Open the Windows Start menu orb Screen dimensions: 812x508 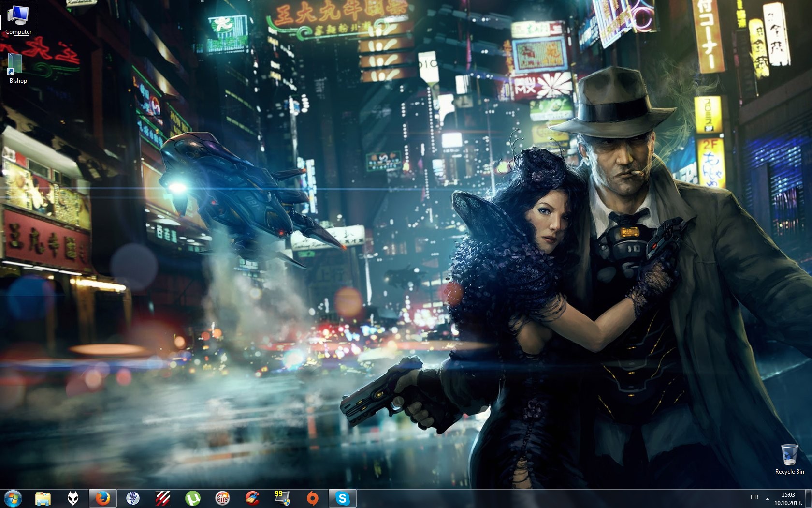coord(13,498)
